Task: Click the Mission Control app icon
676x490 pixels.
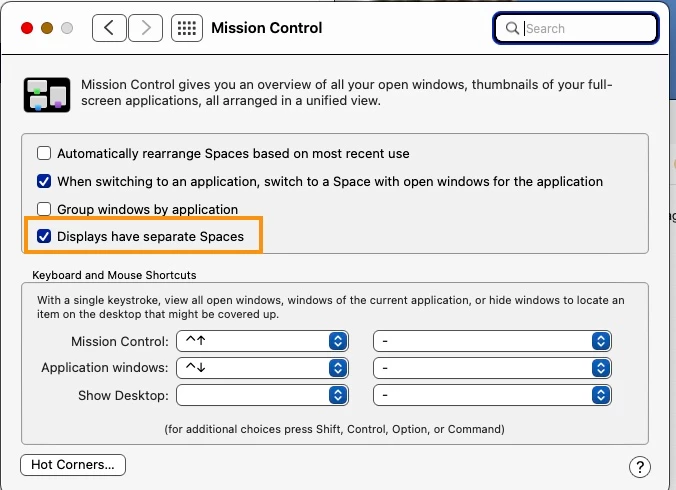Action: click(x=47, y=95)
